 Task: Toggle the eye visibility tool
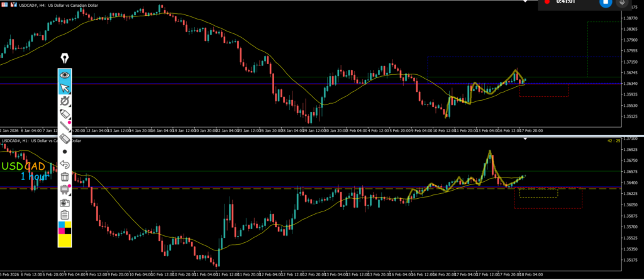65,74
